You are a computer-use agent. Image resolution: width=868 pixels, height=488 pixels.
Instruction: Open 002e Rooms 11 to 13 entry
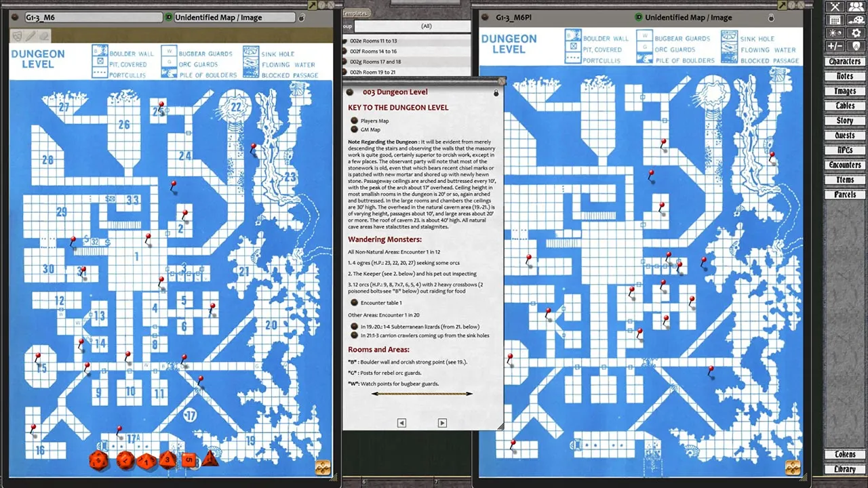pos(406,41)
